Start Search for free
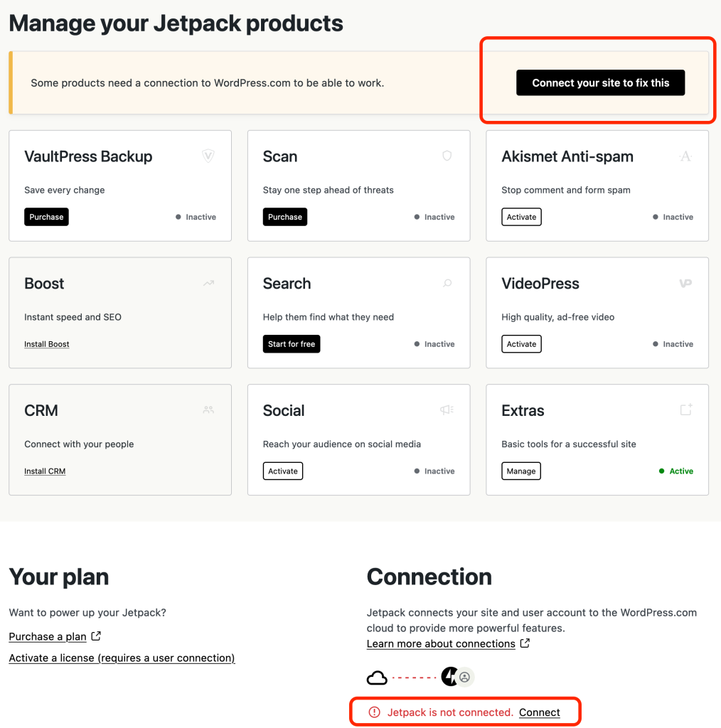 (291, 343)
